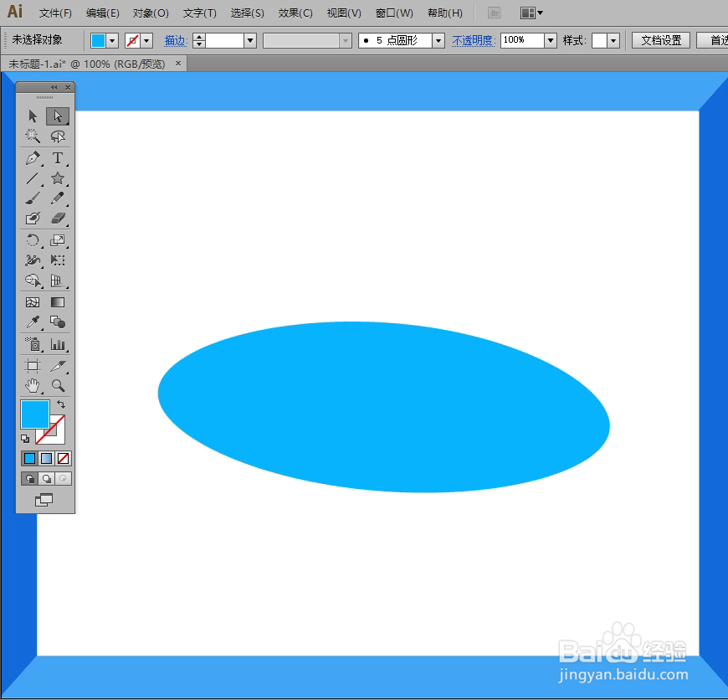Swap fill and stroke colors arrow

point(61,404)
